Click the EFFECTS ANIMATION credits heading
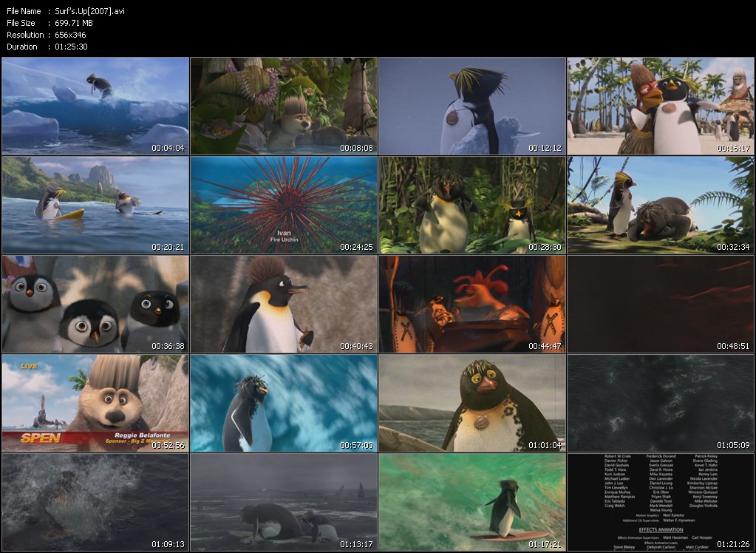Screen dimensions: 756x553 661,529
